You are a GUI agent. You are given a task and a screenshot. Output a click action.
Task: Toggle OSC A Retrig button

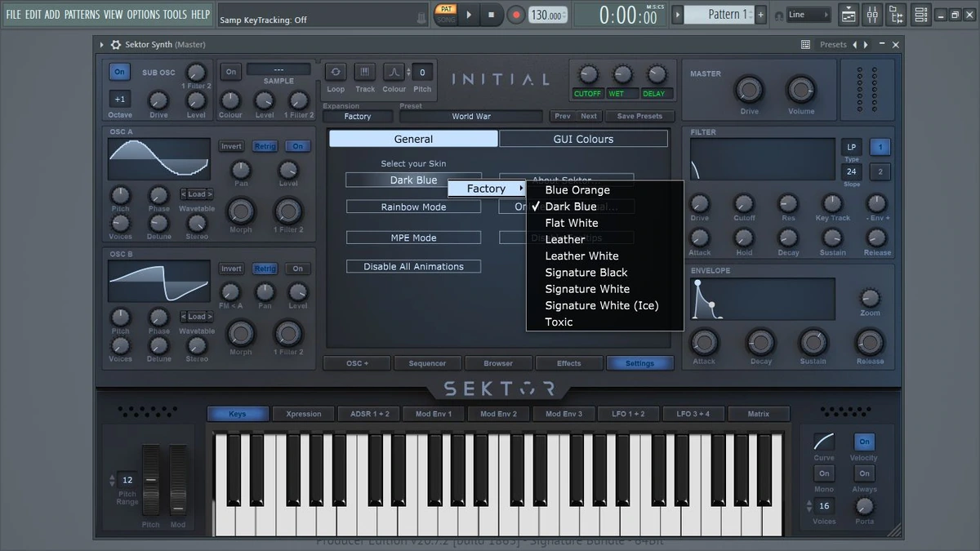265,146
